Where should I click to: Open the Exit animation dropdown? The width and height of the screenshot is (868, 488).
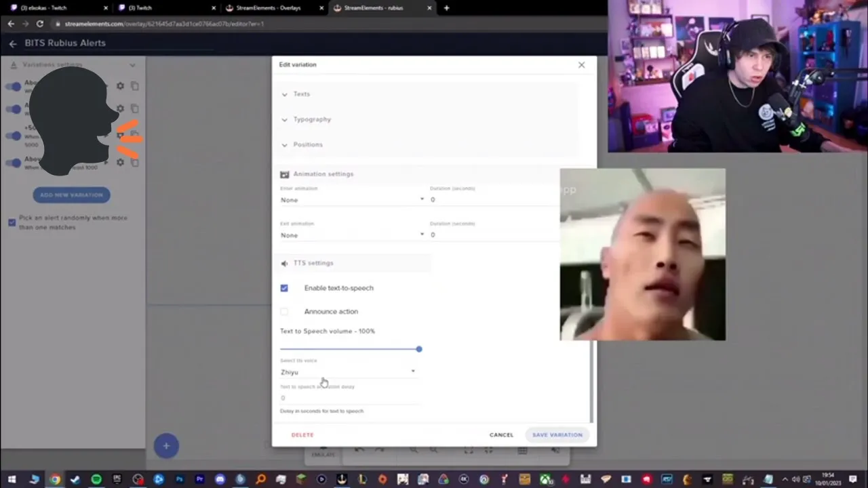[x=353, y=235]
